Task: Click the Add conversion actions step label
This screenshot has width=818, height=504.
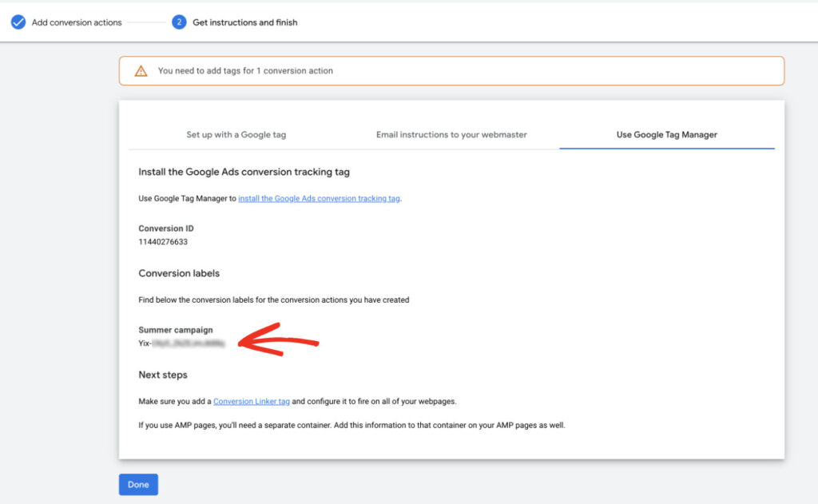Action: (x=77, y=22)
